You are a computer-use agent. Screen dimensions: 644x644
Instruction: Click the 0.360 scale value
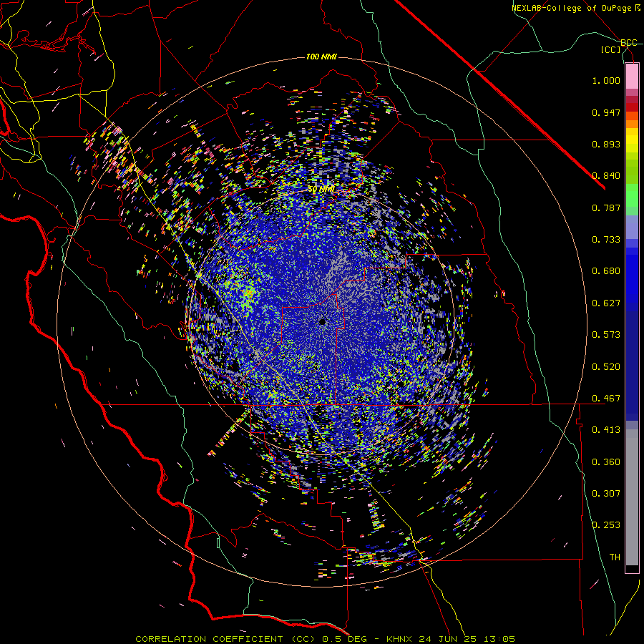606,462
